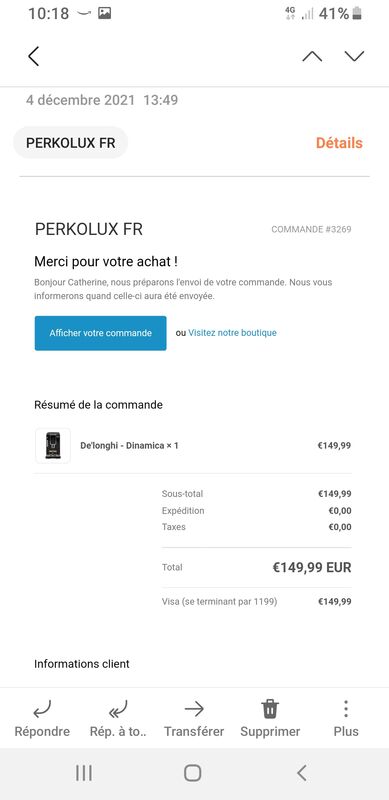Go to previous email with up chevron
389x800 pixels.
[x=312, y=56]
